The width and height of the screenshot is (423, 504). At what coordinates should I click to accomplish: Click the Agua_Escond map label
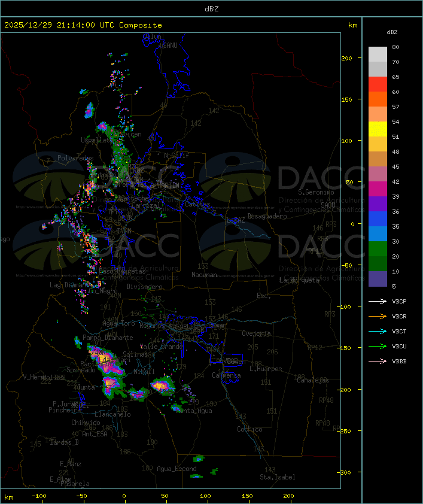(176, 469)
